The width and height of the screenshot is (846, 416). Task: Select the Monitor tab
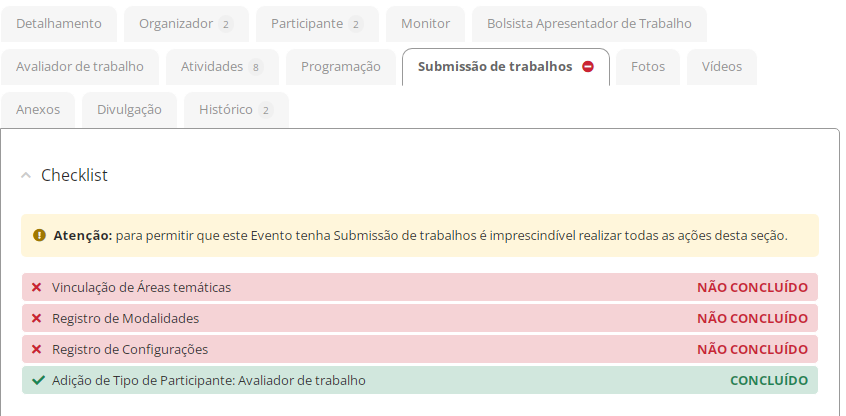pyautogui.click(x=425, y=23)
